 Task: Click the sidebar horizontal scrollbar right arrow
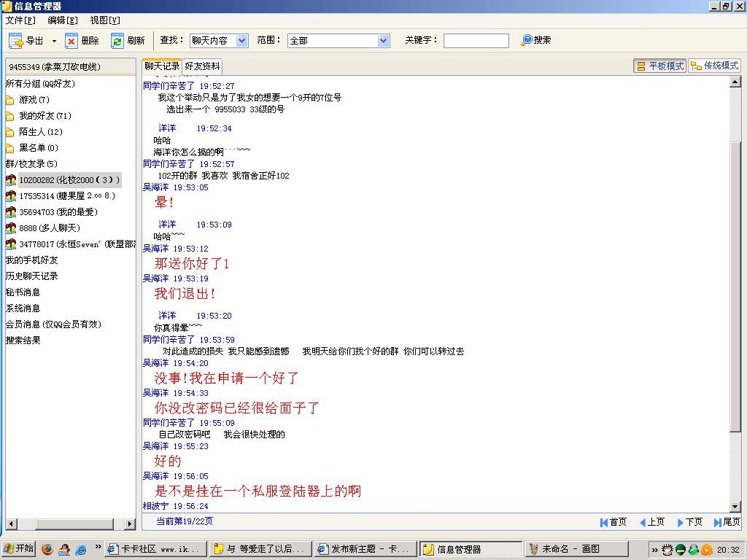pos(130,524)
